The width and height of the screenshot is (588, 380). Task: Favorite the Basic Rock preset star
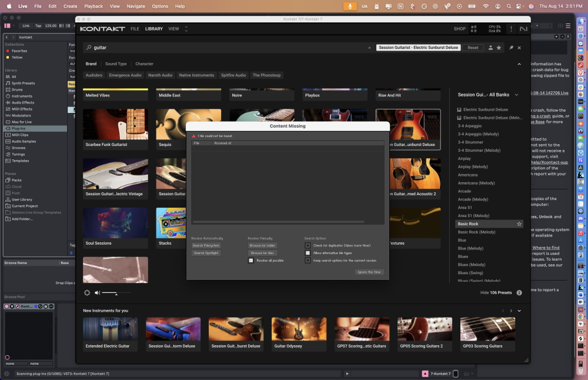click(519, 224)
